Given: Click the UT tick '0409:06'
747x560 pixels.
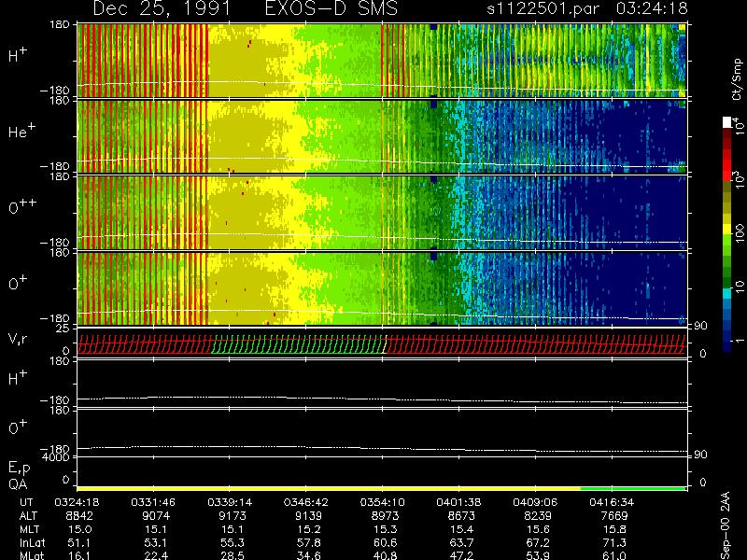Looking at the screenshot, I should coord(535,502).
